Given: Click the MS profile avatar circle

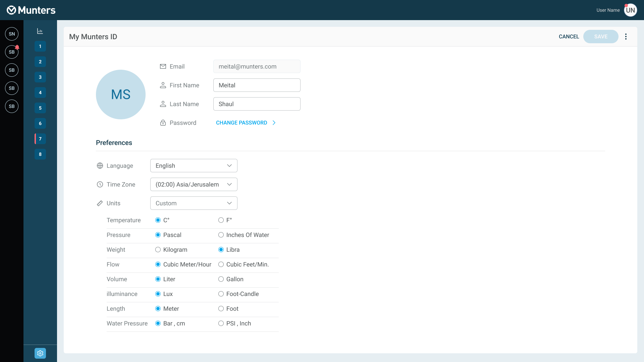Looking at the screenshot, I should coord(121,95).
